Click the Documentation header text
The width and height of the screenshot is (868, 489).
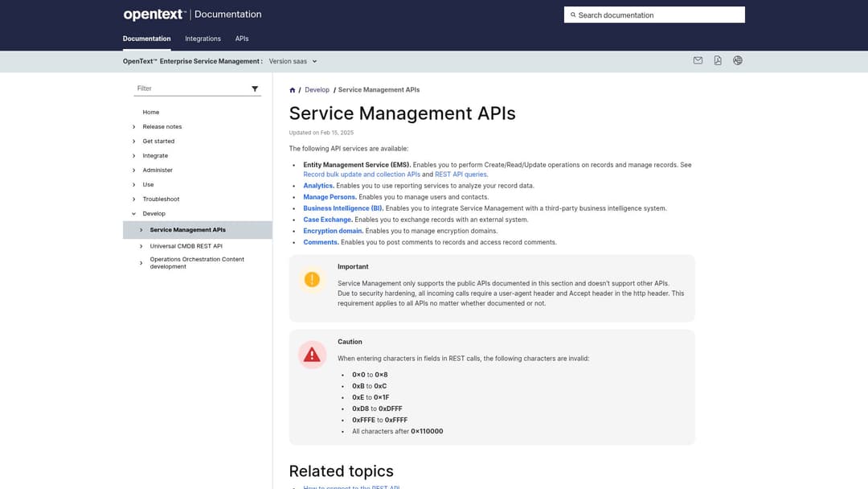(227, 14)
